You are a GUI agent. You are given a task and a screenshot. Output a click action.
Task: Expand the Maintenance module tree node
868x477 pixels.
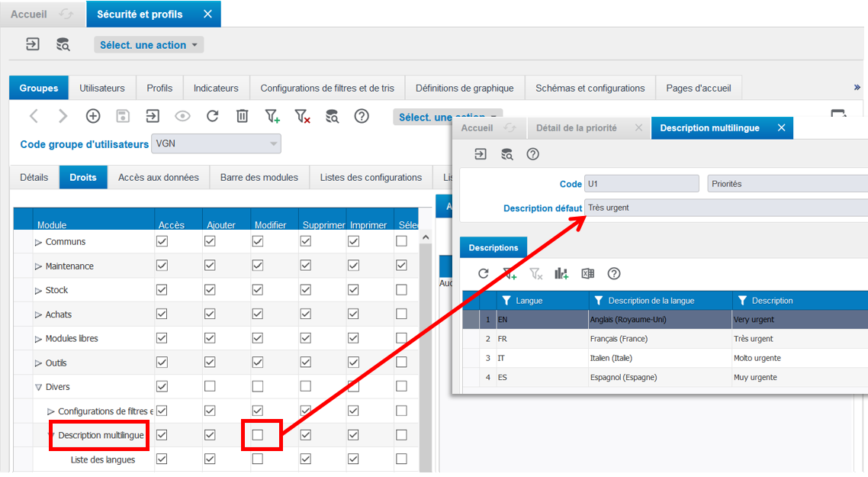(x=38, y=266)
